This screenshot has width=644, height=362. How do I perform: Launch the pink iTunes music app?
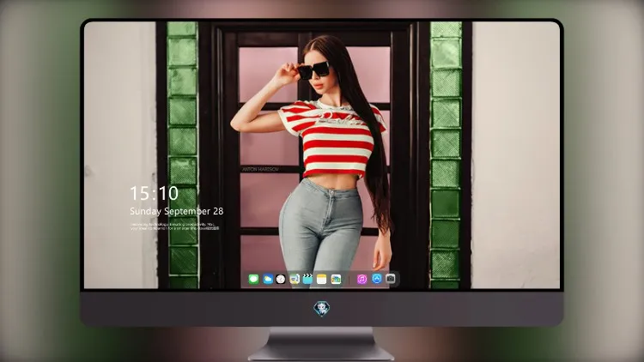coord(361,279)
